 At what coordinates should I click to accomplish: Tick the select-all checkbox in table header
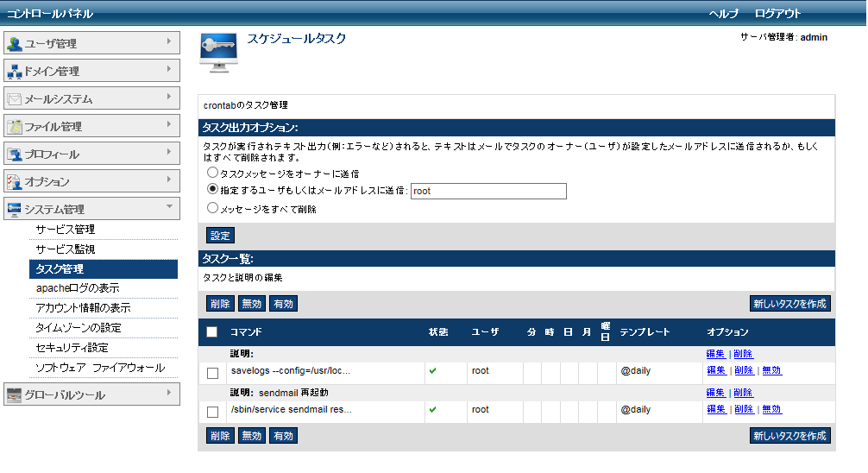[212, 332]
